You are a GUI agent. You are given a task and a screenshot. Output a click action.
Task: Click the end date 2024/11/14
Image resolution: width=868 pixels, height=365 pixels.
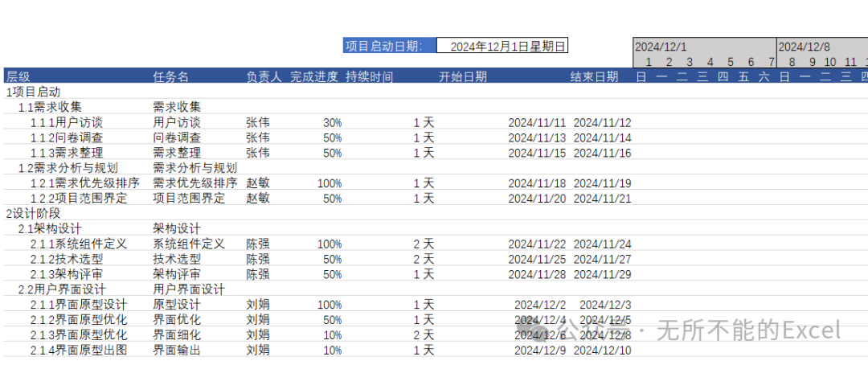click(x=602, y=138)
